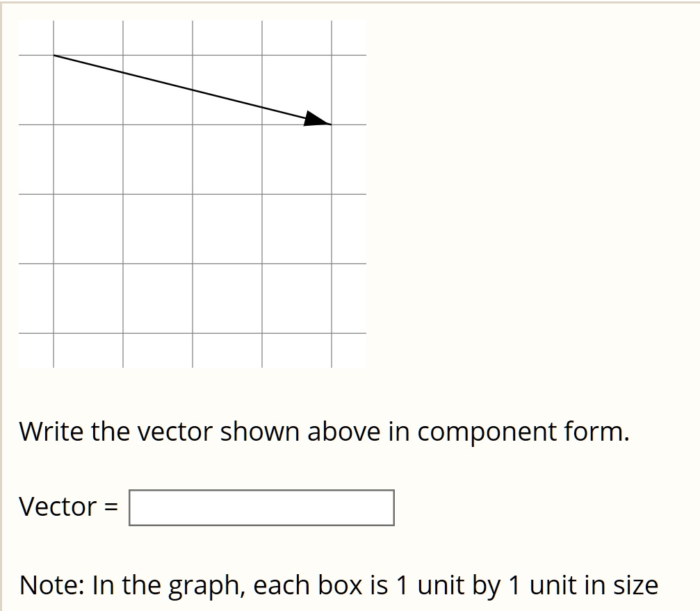
Task: Click the leftmost vertical gridline
Action: (x=54, y=209)
